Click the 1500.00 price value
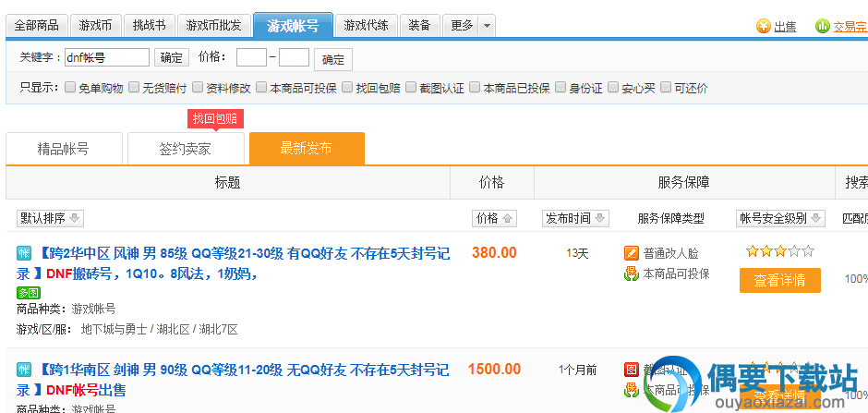The width and height of the screenshot is (868, 413). click(x=494, y=370)
